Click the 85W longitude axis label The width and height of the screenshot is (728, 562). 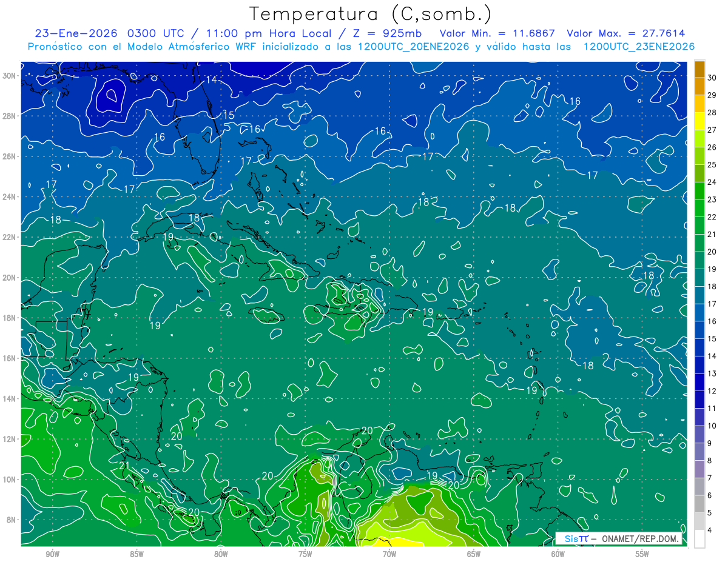136,554
